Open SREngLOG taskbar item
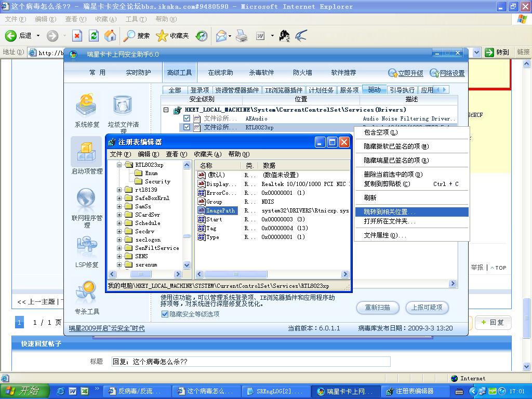The height and width of the screenshot is (399, 532). (275, 391)
